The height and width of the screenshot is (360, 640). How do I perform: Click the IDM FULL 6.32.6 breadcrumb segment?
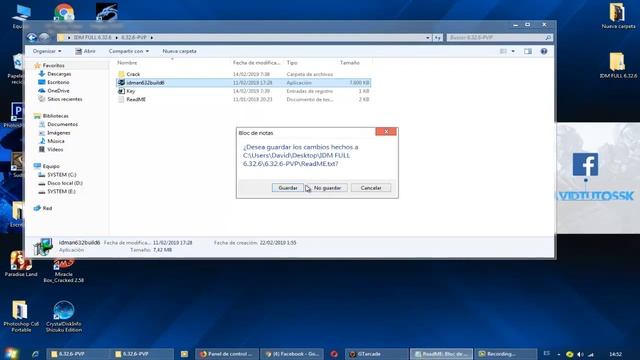[x=93, y=38]
